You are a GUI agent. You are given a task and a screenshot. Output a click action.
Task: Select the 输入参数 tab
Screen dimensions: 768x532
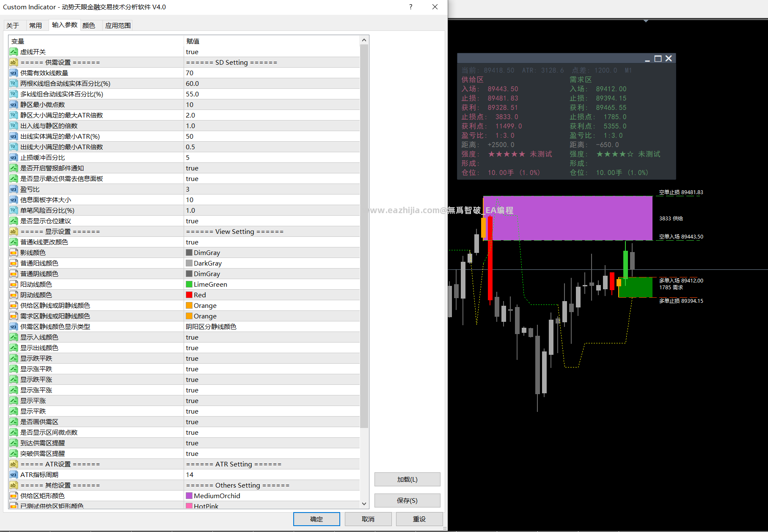click(65, 25)
